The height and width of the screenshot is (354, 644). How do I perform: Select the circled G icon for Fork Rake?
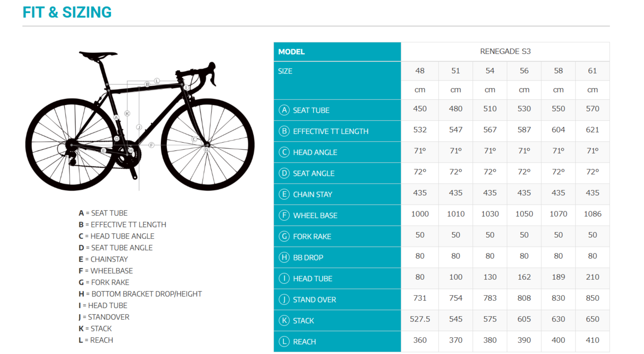point(284,236)
